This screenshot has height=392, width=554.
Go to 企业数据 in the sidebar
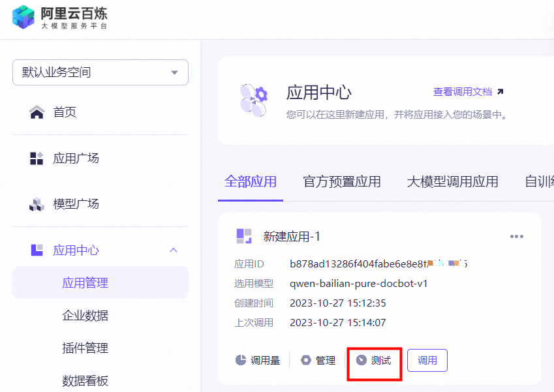tap(85, 316)
